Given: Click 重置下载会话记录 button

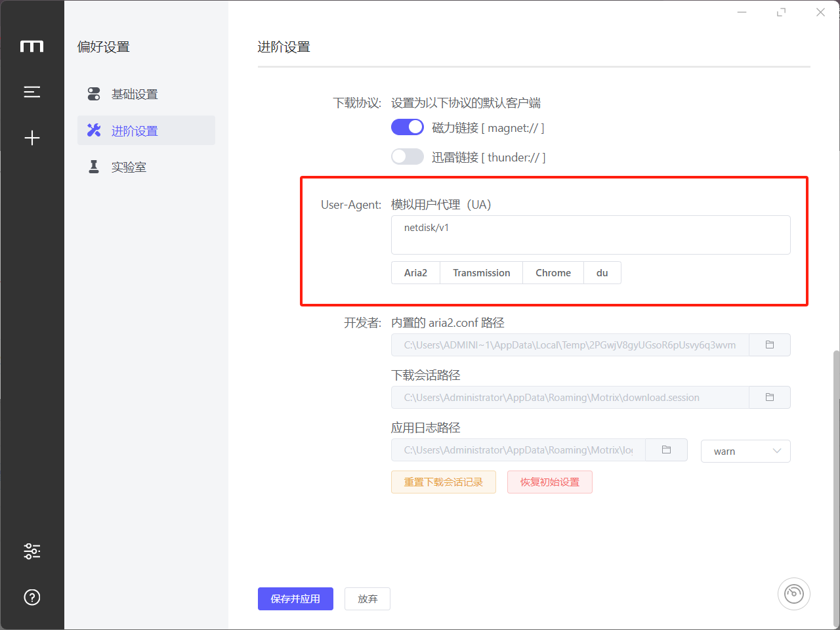Looking at the screenshot, I should click(444, 482).
